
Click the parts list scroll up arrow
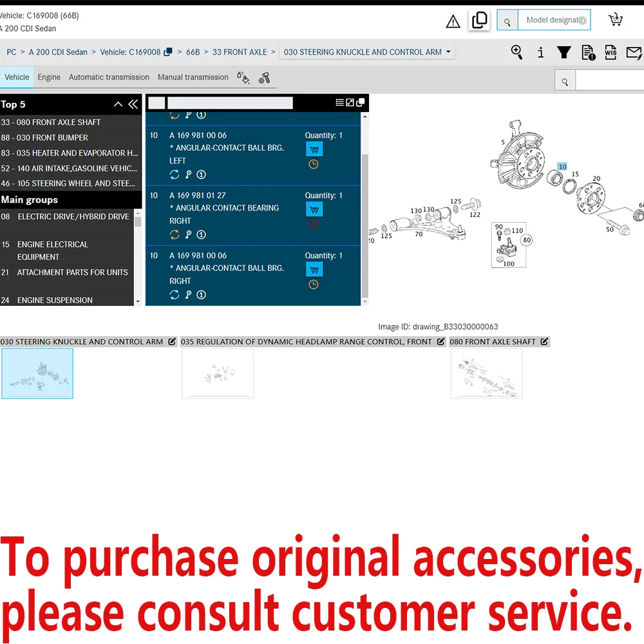(365, 117)
